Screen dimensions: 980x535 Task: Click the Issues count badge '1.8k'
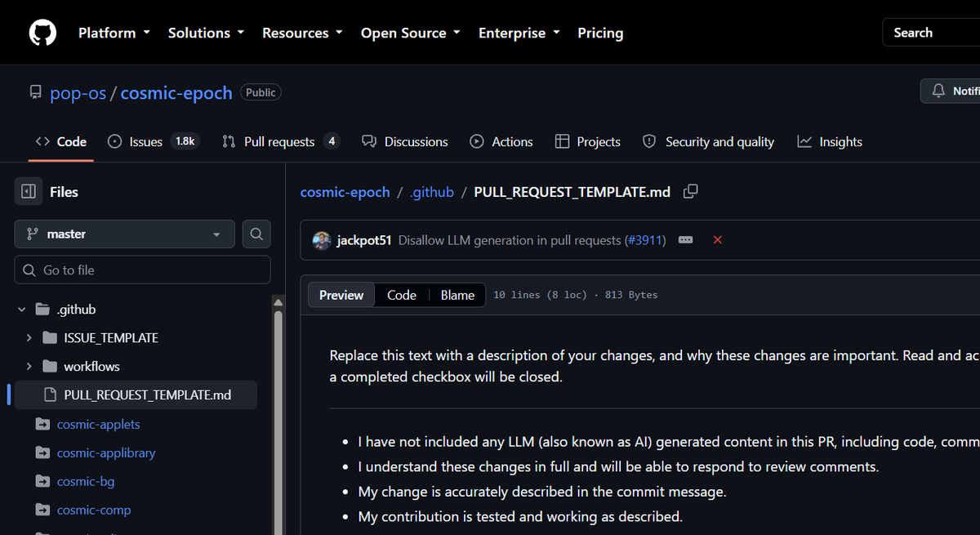[185, 141]
